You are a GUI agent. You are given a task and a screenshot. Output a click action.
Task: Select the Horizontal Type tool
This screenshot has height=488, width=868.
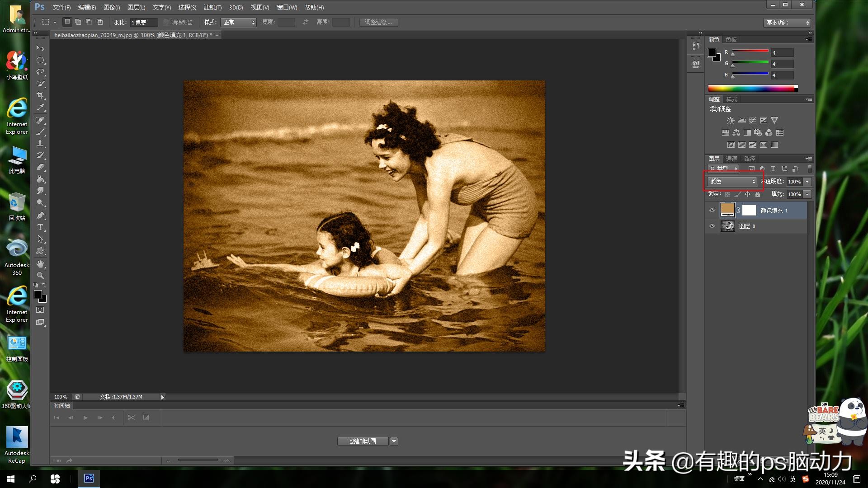point(40,227)
